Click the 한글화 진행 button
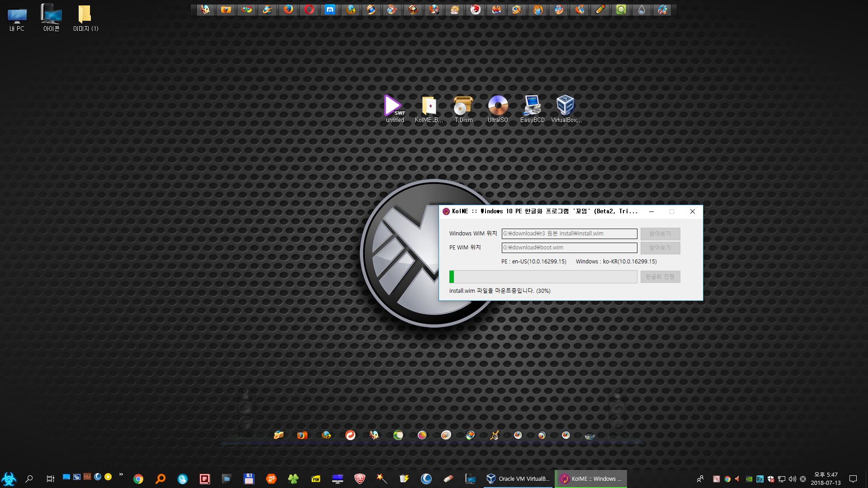Image resolution: width=868 pixels, height=488 pixels. [x=660, y=277]
